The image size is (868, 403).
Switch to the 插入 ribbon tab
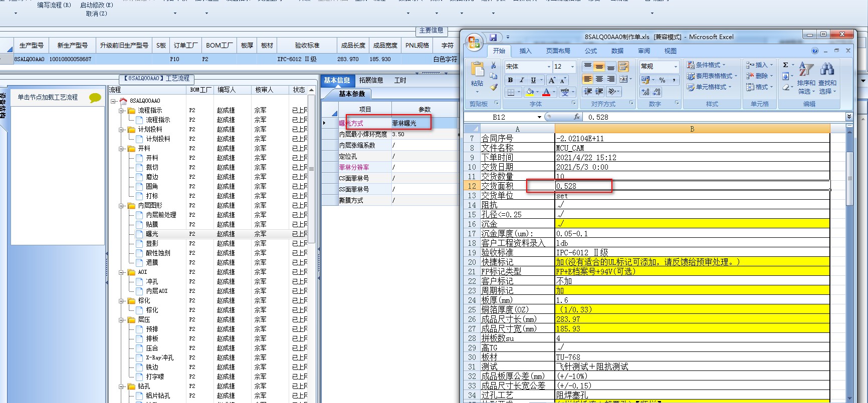coord(525,51)
